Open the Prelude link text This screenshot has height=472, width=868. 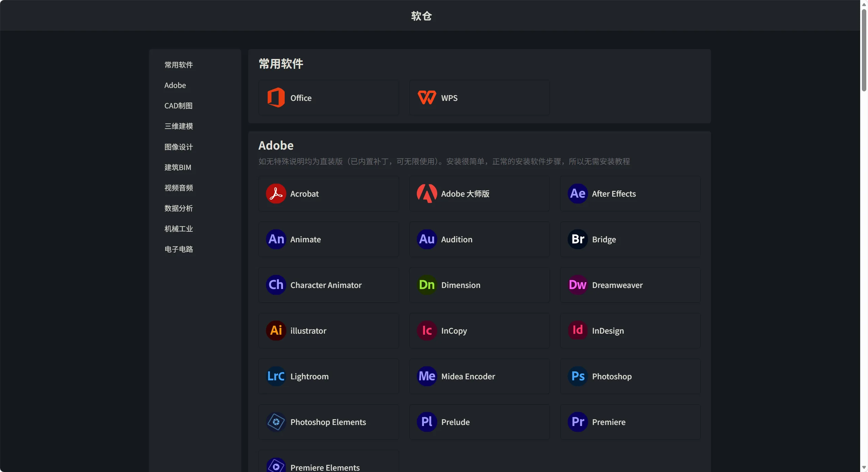click(x=455, y=422)
